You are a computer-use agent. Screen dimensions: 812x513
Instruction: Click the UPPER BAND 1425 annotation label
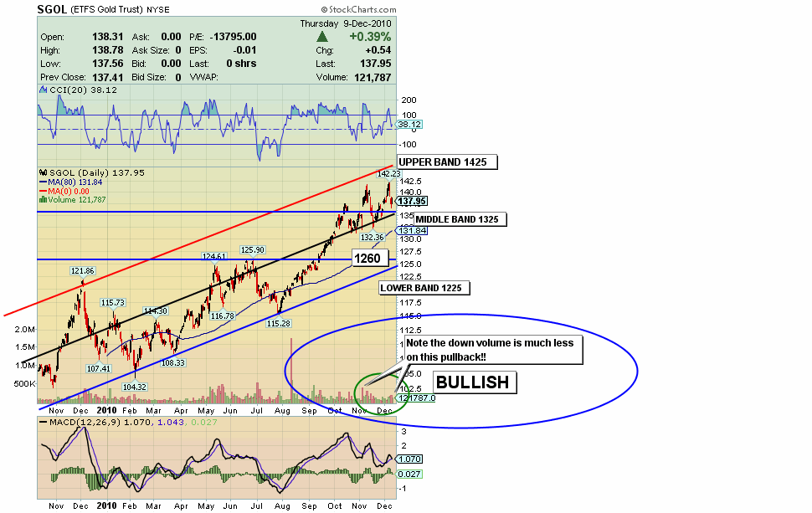pos(447,162)
